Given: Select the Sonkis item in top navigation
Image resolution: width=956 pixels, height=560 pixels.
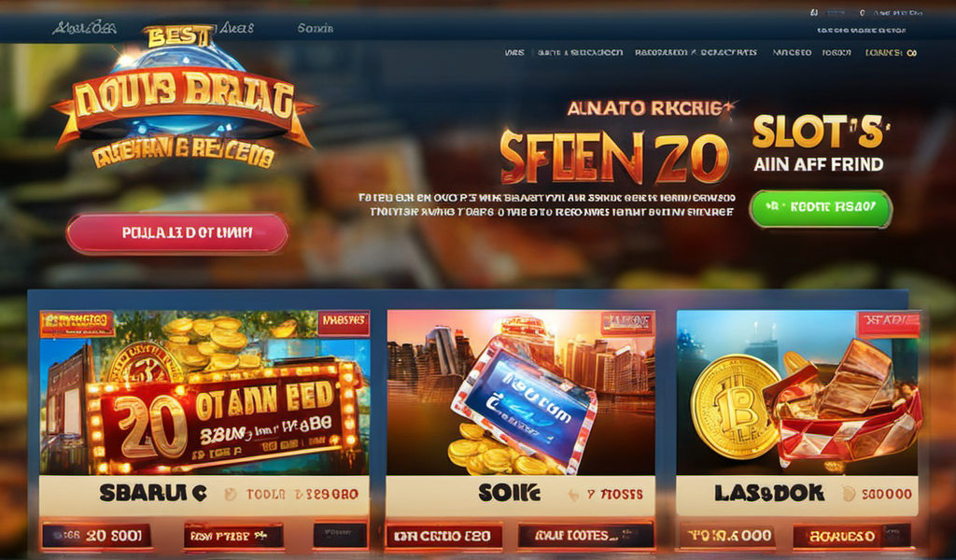Looking at the screenshot, I should pyautogui.click(x=316, y=28).
